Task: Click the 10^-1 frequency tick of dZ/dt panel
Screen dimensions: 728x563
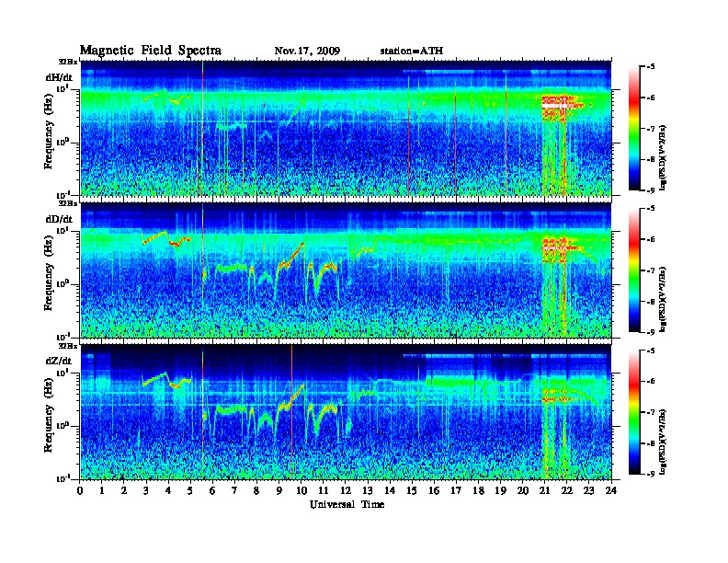Action: [63, 478]
